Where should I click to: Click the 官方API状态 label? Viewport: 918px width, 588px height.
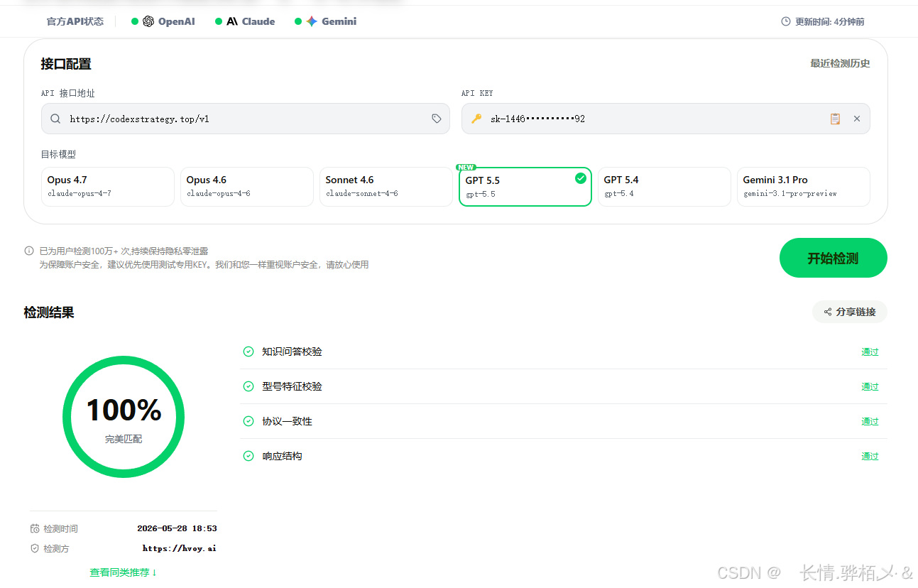click(x=75, y=21)
